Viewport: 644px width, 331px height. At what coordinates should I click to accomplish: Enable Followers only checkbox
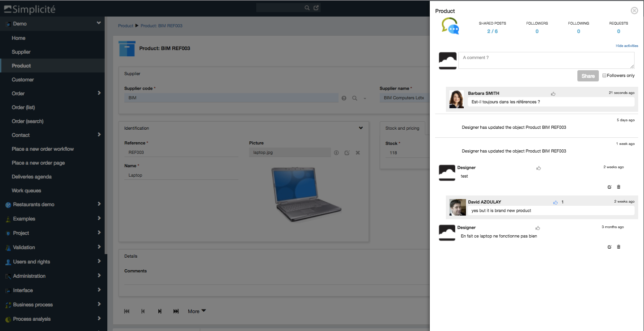pos(604,75)
